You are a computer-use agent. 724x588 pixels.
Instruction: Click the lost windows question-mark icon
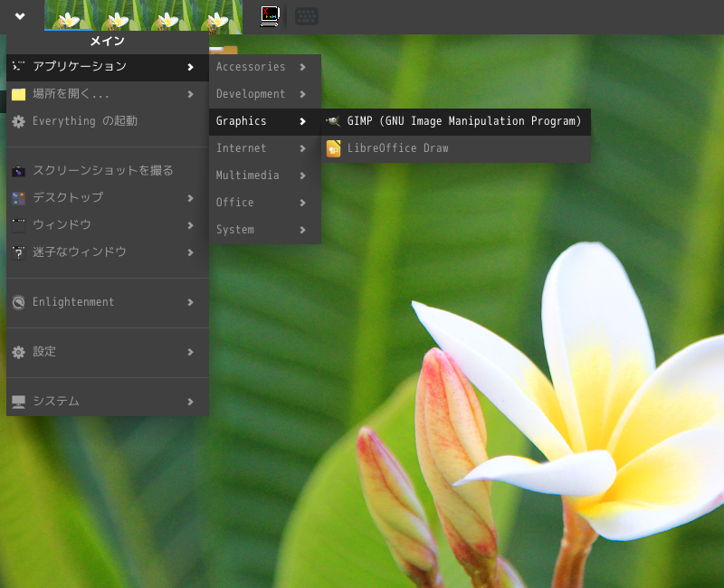[18, 253]
